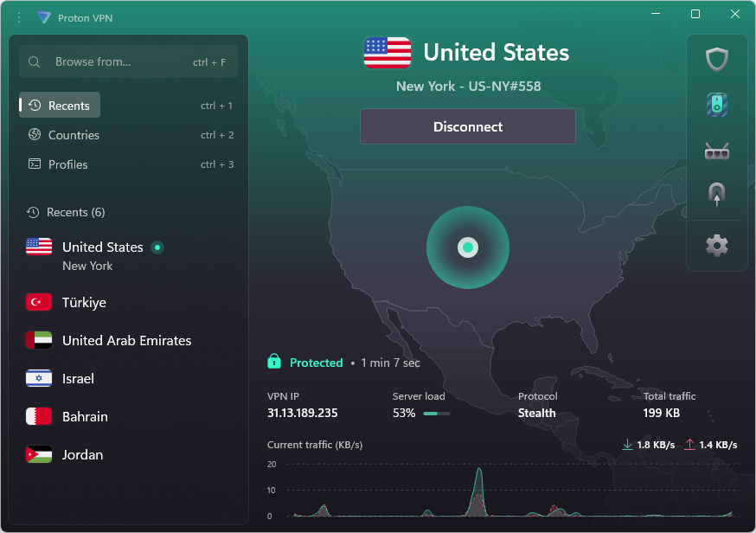This screenshot has width=756, height=533.
Task: Select United States New York recent entry
Action: [128, 255]
